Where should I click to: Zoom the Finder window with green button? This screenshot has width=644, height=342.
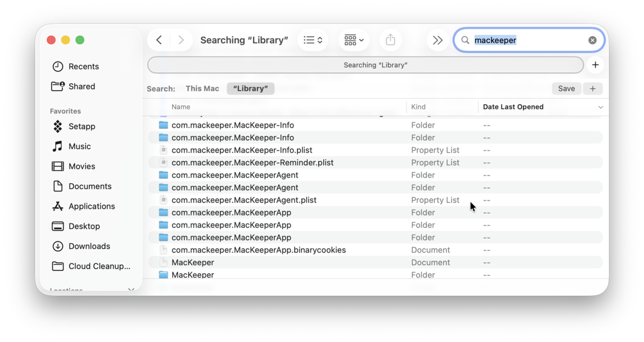click(80, 40)
